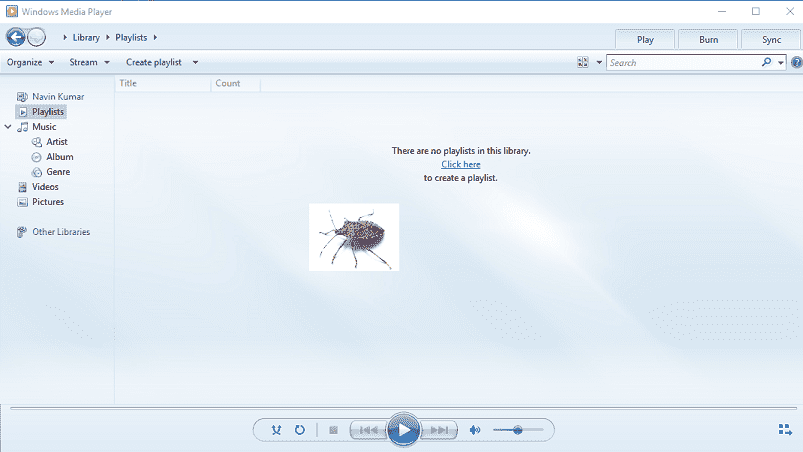Click the seek bar
The image size is (803, 452).
pyautogui.click(x=403, y=408)
